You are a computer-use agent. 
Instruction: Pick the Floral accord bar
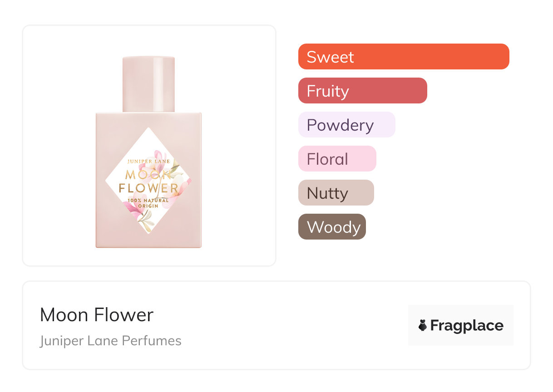point(337,159)
